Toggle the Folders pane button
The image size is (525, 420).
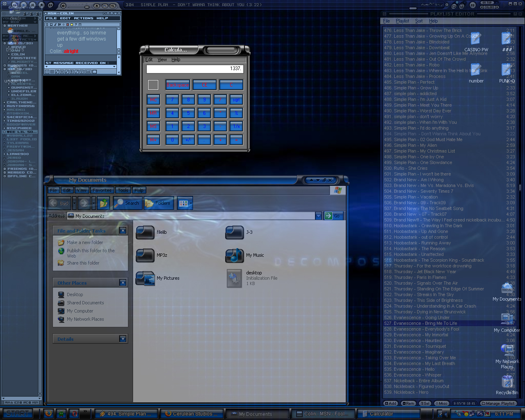click(158, 203)
